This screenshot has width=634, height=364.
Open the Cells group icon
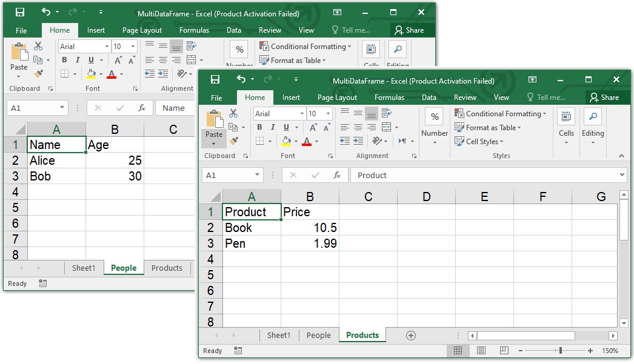pyautogui.click(x=566, y=116)
